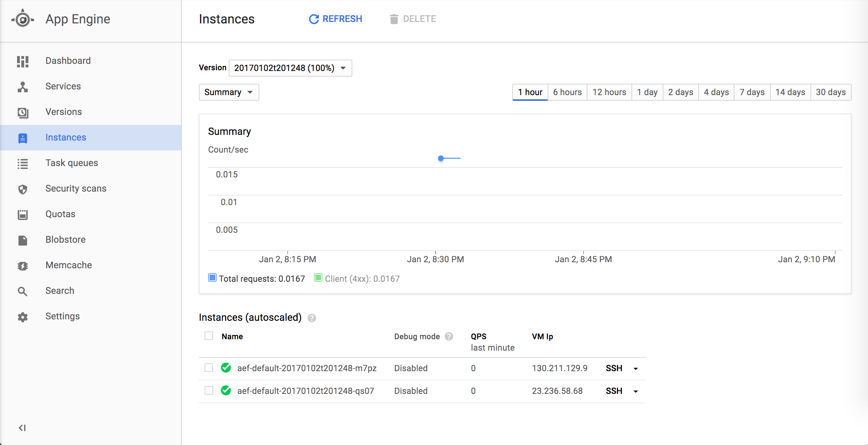
Task: Click the DELETE button label
Action: pos(419,19)
